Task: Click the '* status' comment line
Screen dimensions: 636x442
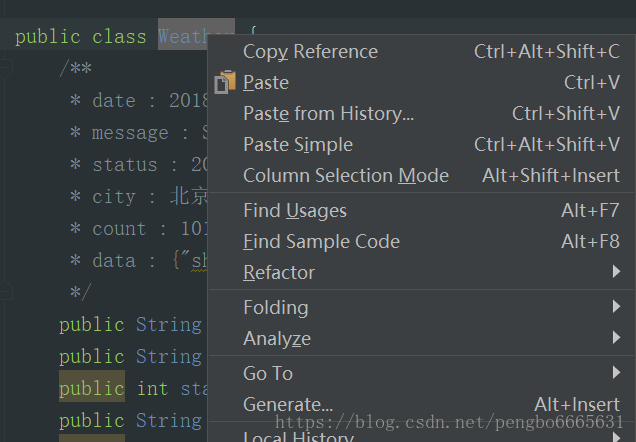Action: (138, 165)
